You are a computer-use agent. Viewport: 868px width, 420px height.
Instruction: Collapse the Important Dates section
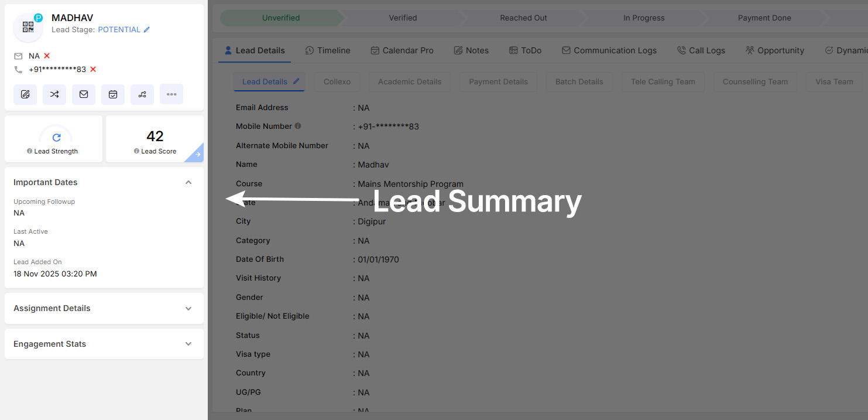pos(188,182)
